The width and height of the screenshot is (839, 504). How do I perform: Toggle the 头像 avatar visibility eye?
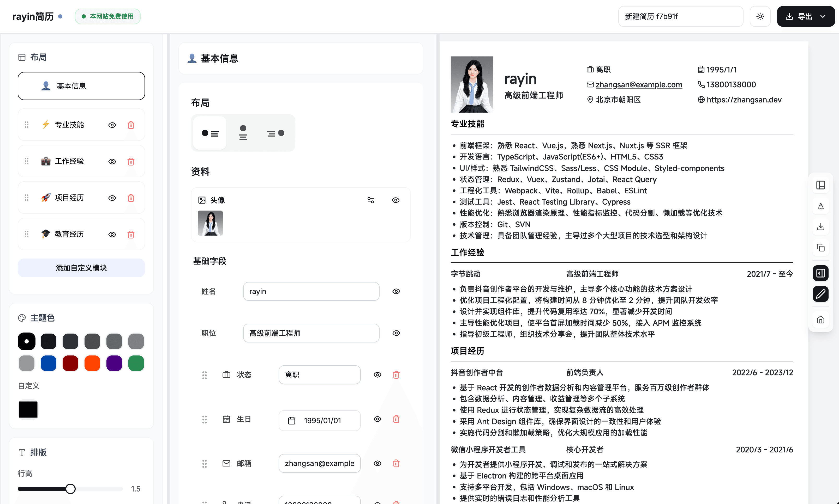(395, 200)
